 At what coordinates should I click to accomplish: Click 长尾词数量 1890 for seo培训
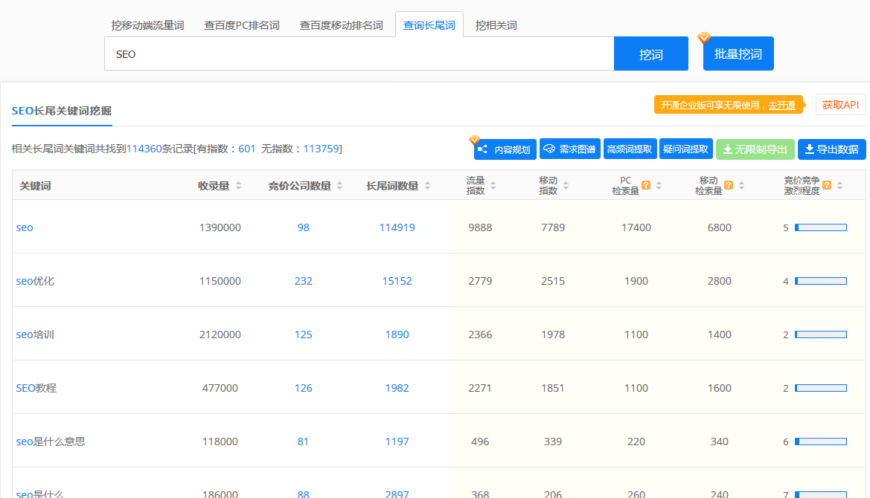(397, 334)
